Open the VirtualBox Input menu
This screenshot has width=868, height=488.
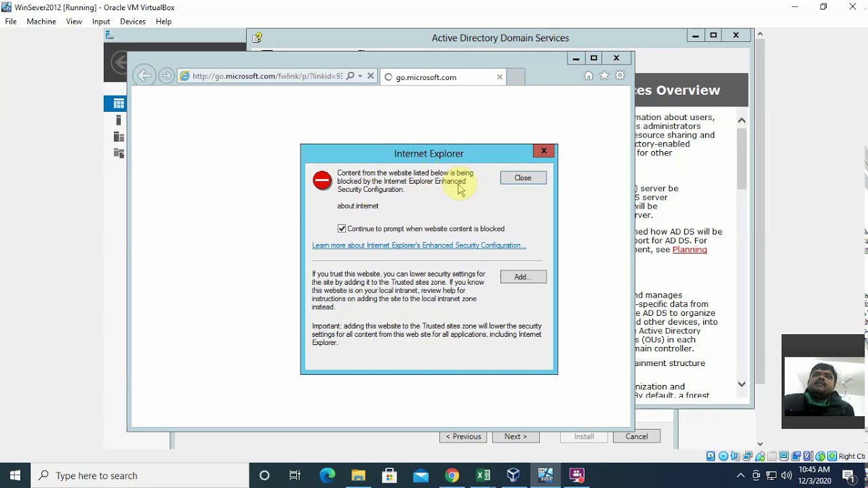pos(101,22)
